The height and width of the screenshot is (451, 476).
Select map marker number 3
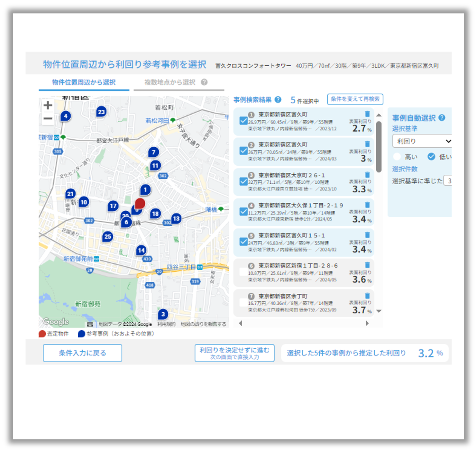tap(163, 314)
